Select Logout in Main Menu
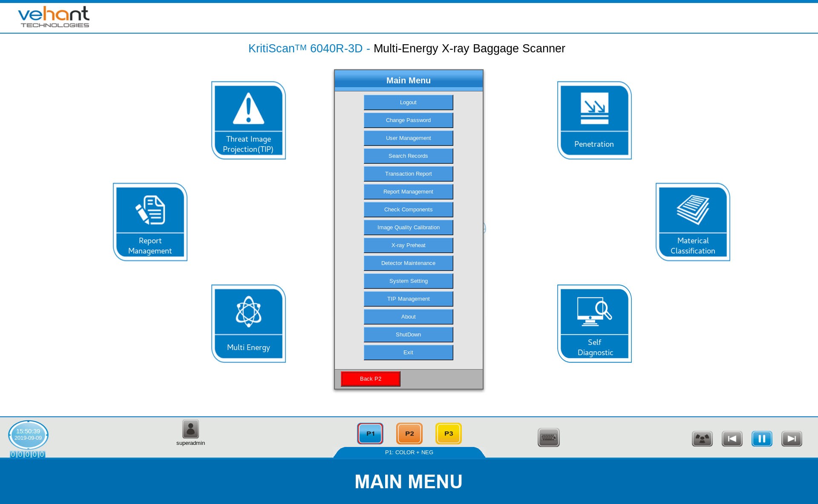The width and height of the screenshot is (818, 504). coord(408,103)
